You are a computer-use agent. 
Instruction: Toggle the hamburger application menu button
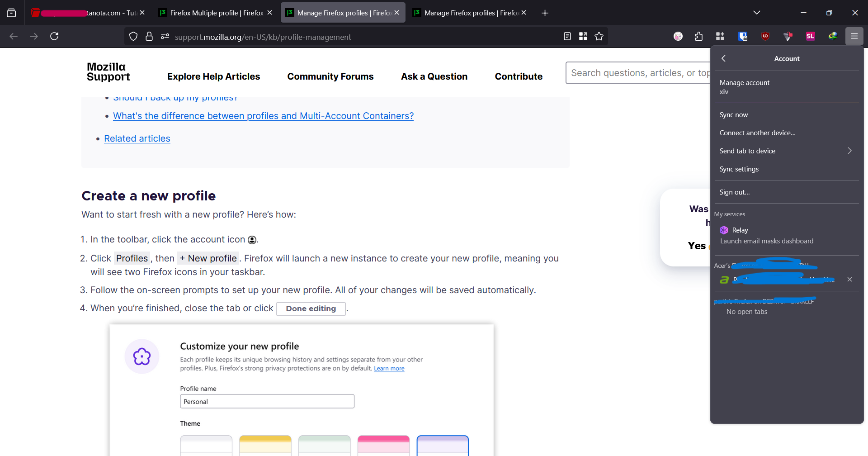pos(854,36)
